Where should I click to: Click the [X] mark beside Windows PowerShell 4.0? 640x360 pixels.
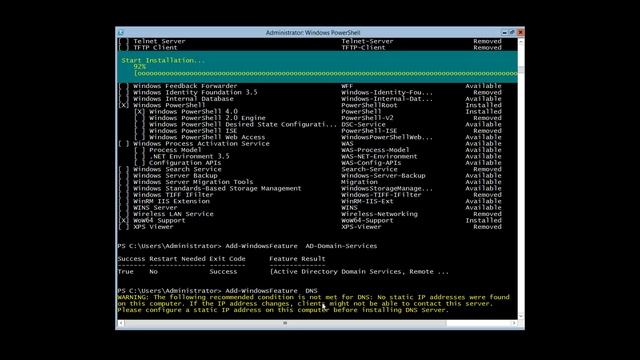click(x=139, y=111)
